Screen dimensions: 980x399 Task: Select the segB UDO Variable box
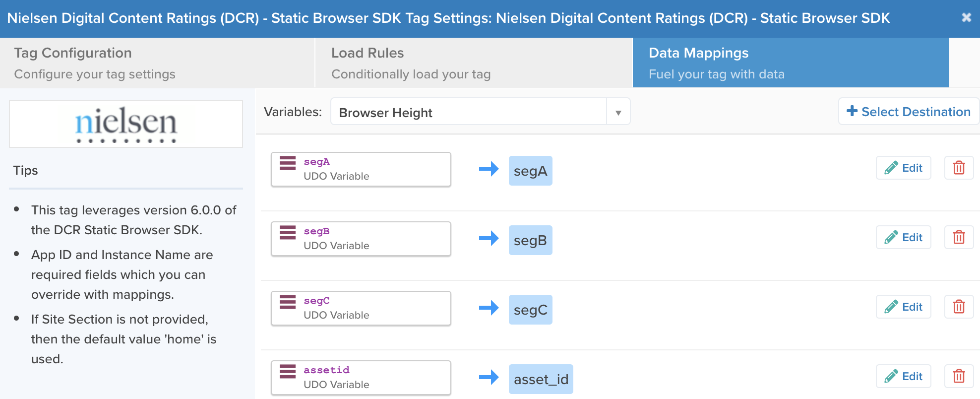point(361,239)
